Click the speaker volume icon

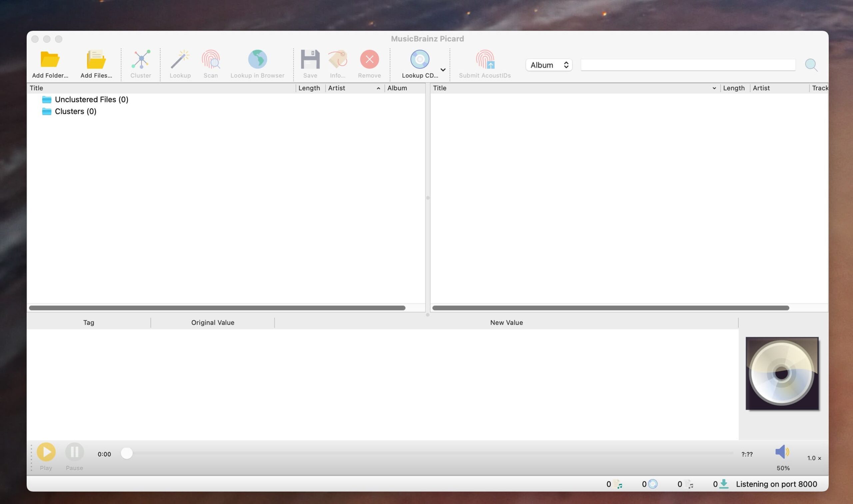tap(782, 452)
